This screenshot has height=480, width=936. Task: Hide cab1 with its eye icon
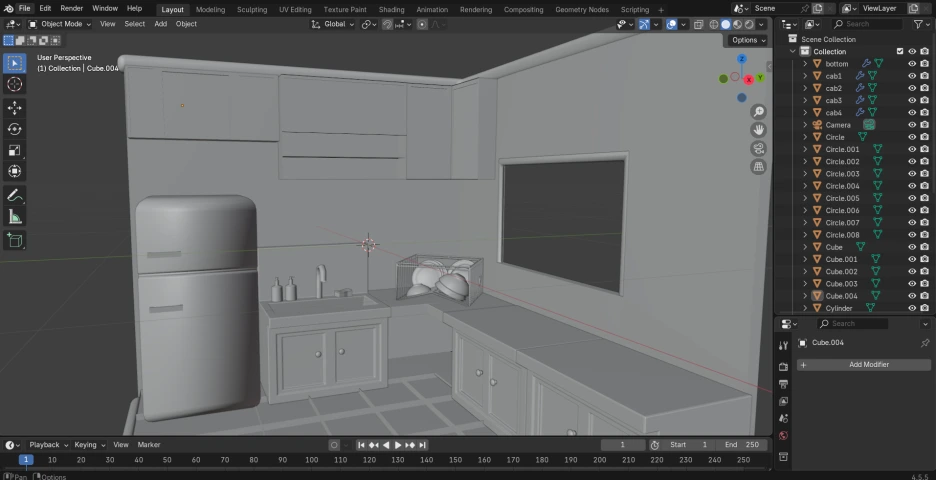click(x=912, y=76)
